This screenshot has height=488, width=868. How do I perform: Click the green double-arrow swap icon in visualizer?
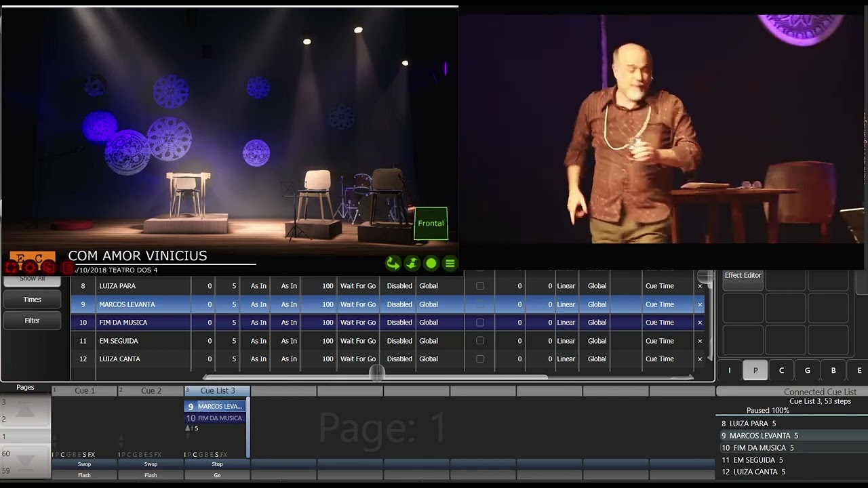(x=412, y=264)
